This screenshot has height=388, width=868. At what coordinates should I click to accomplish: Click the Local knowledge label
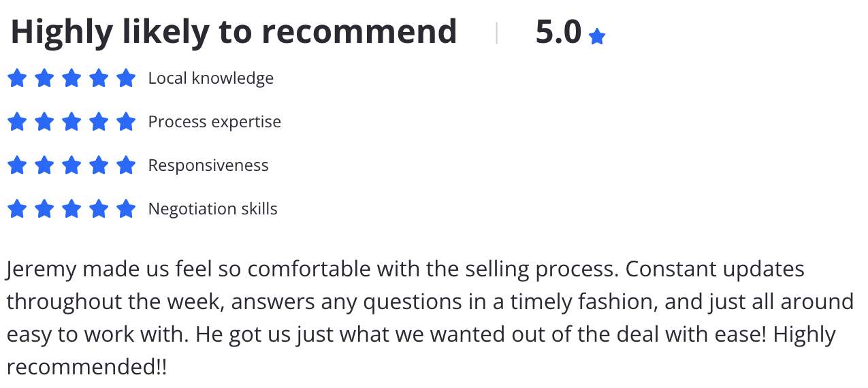coord(211,78)
